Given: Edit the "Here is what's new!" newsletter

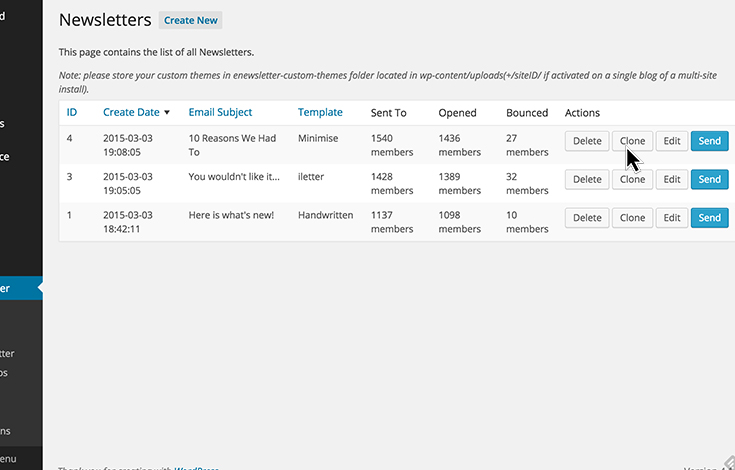Looking at the screenshot, I should click(x=672, y=218).
